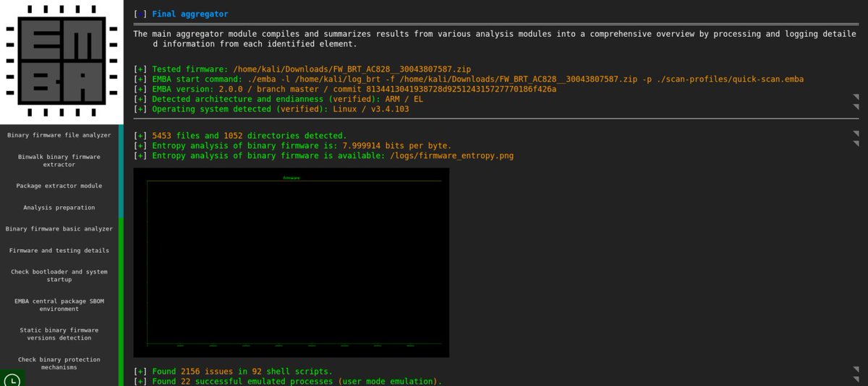Open Check bootloader and system startup module

pyautogui.click(x=59, y=275)
